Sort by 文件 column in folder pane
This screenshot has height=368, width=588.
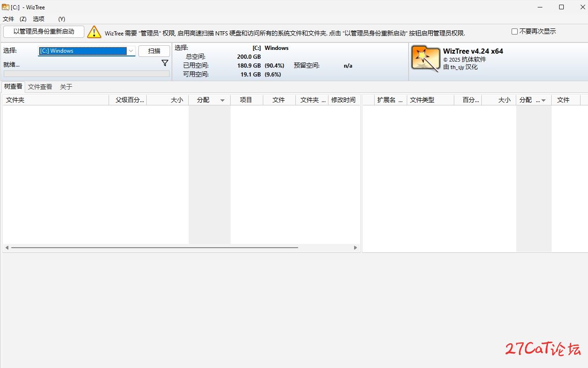pos(280,100)
